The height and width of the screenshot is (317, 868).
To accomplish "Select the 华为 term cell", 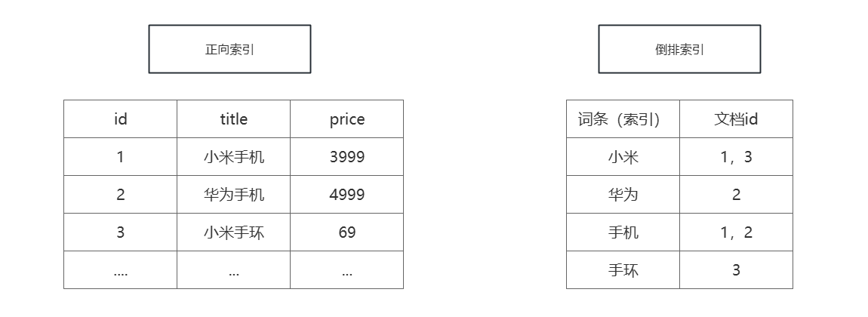I will pyautogui.click(x=623, y=195).
